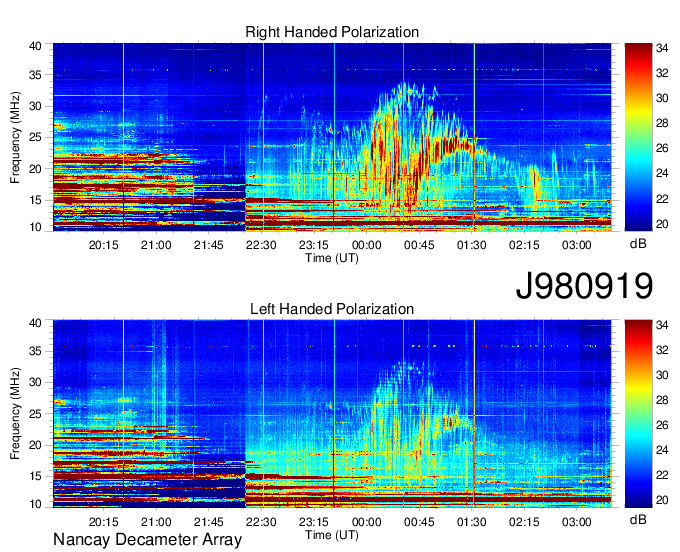Click the 40 MHz tick on Right Handed plot

(x=36, y=46)
